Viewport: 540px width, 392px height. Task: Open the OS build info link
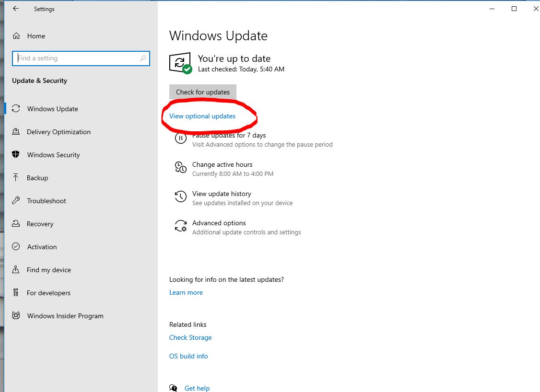188,356
